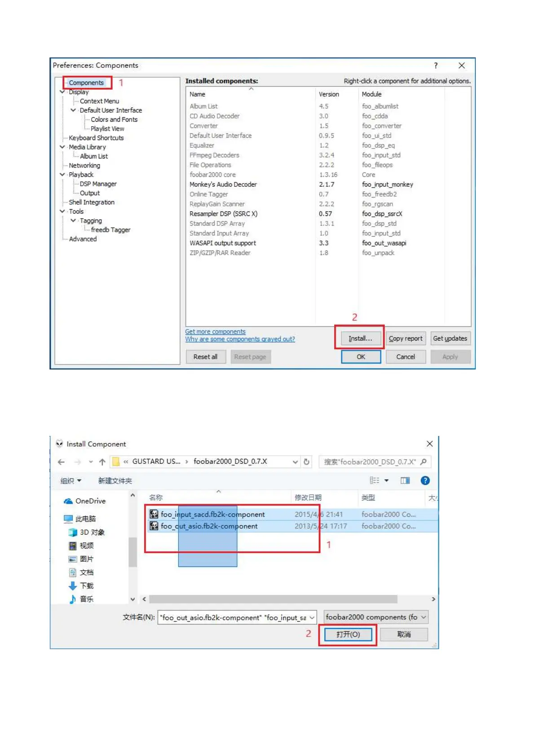Select DSP Manager in the tree

click(98, 184)
